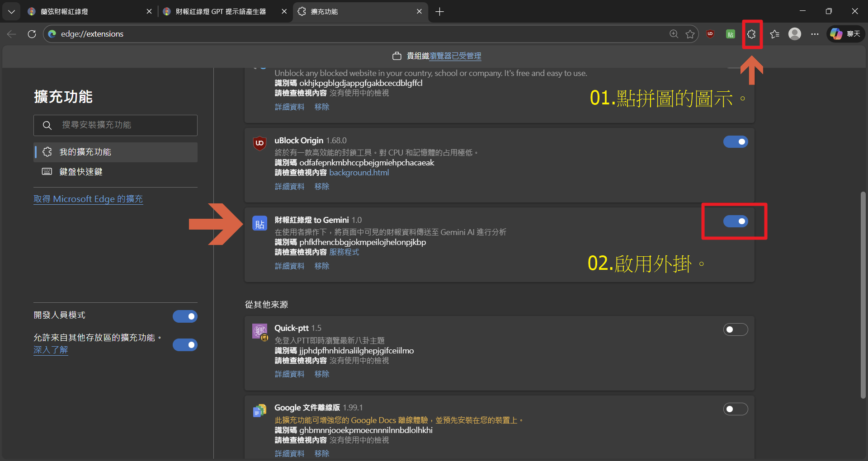Open uBlock Origin background.html link

[359, 173]
